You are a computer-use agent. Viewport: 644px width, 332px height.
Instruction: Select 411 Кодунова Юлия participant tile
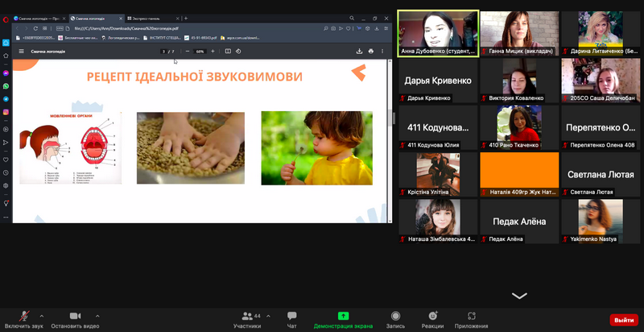tap(438, 127)
